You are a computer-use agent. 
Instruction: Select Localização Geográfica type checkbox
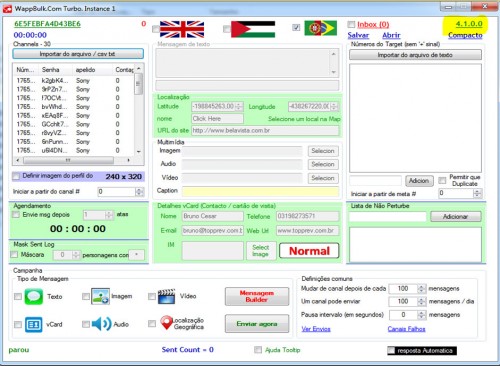152,323
